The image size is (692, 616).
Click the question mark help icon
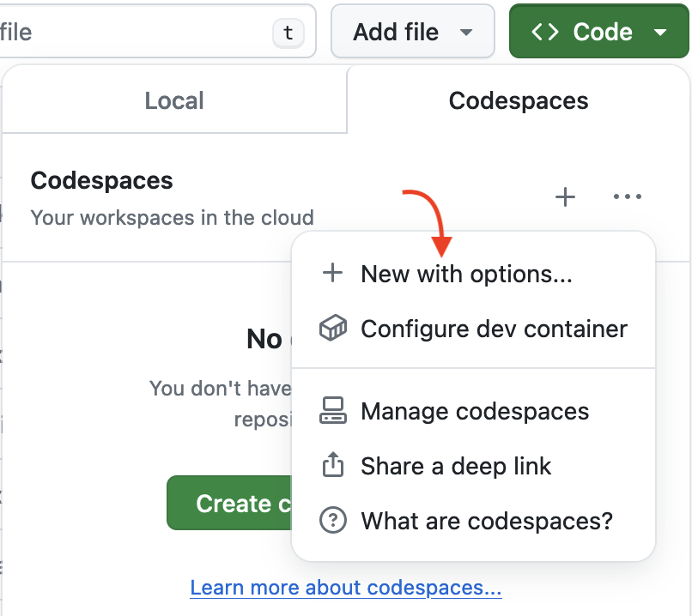coord(333,520)
